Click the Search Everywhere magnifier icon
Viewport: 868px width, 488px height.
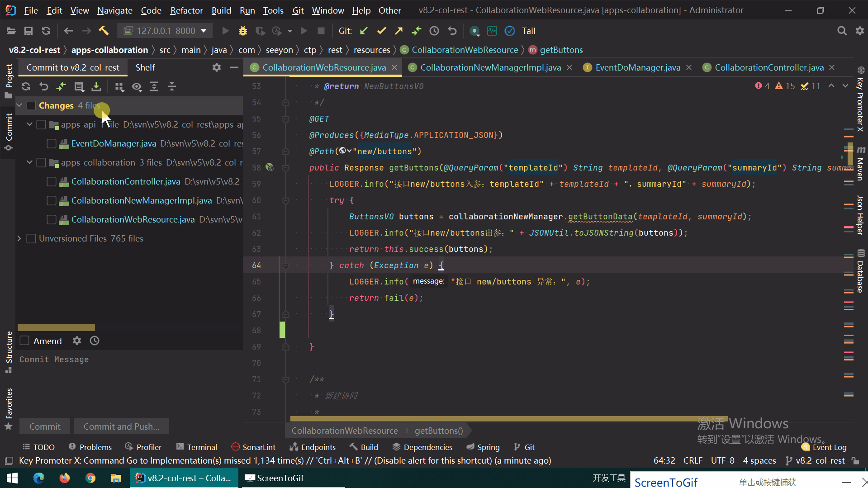[x=842, y=31]
